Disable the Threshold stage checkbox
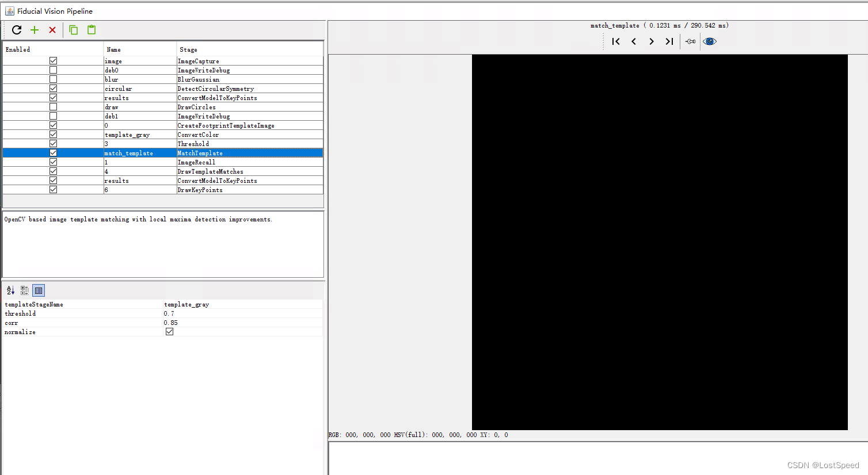 (x=53, y=144)
